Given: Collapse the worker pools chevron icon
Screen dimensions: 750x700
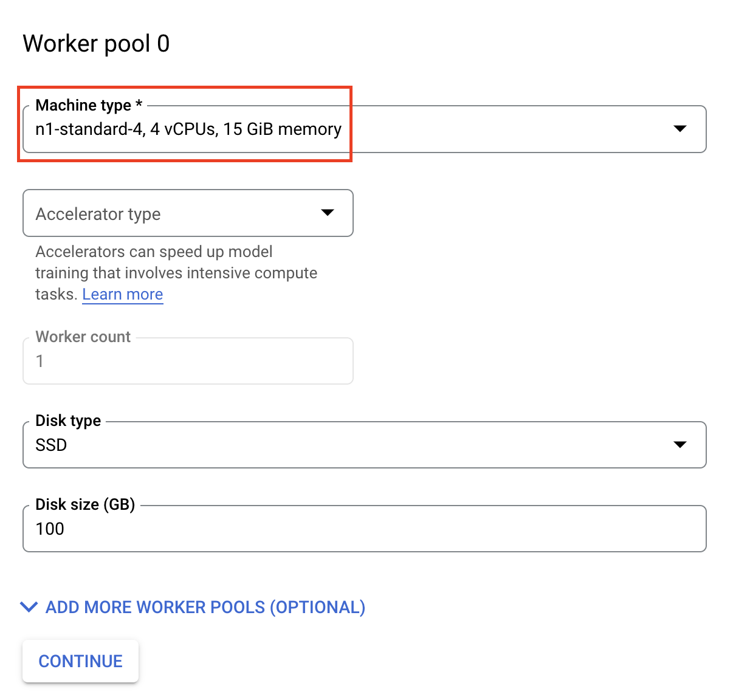Looking at the screenshot, I should click(29, 607).
